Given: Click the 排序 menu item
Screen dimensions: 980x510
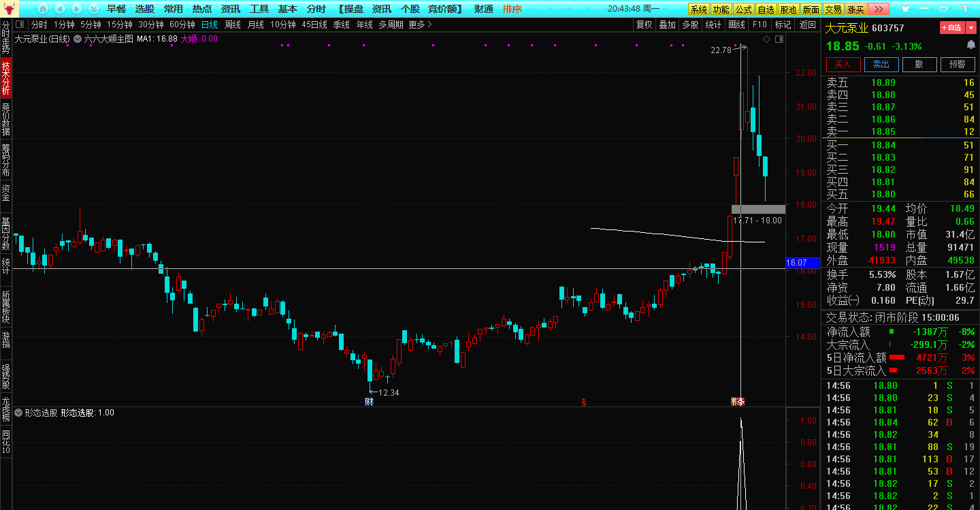Looking at the screenshot, I should (x=512, y=9).
